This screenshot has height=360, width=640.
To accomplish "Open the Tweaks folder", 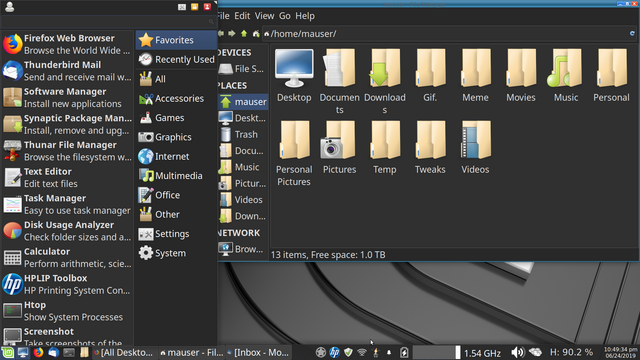I will [x=430, y=147].
